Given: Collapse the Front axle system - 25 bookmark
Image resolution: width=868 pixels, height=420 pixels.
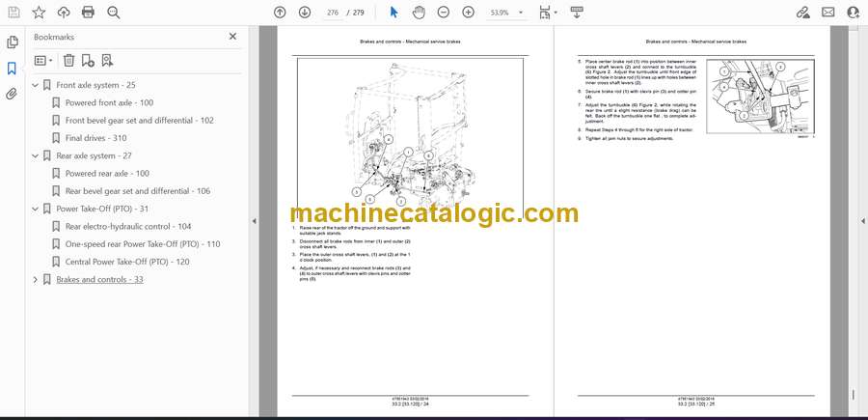Looking at the screenshot, I should tap(36, 85).
